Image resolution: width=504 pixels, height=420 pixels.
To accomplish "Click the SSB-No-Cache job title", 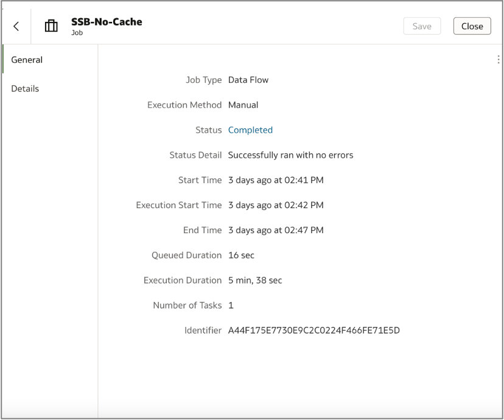I will (x=106, y=21).
